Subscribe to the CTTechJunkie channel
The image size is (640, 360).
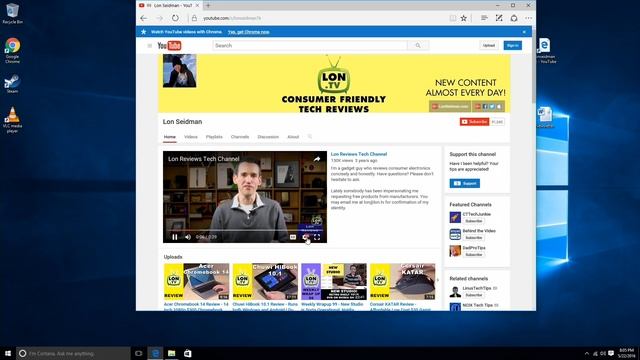(474, 221)
